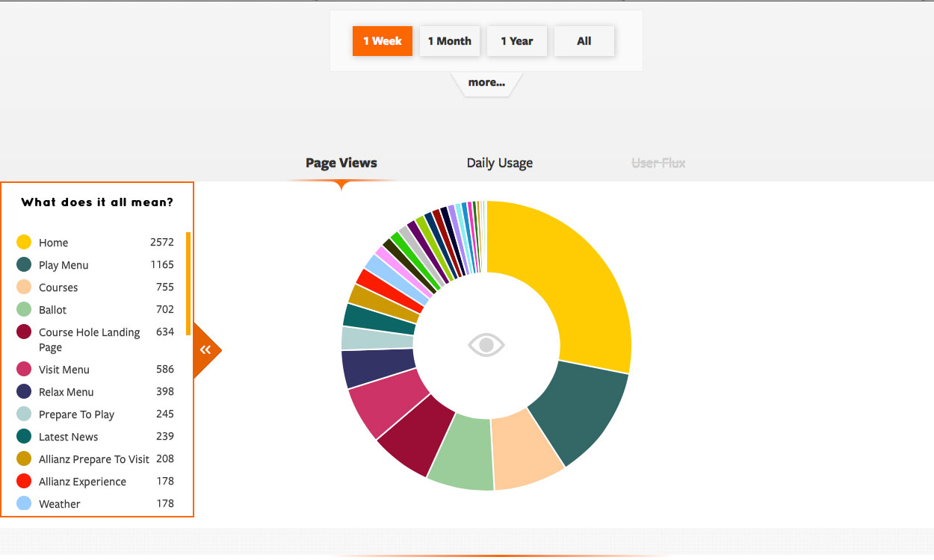Viewport: 934px width, 560px height.
Task: Expand the 'more...' time range options
Action: [x=486, y=83]
